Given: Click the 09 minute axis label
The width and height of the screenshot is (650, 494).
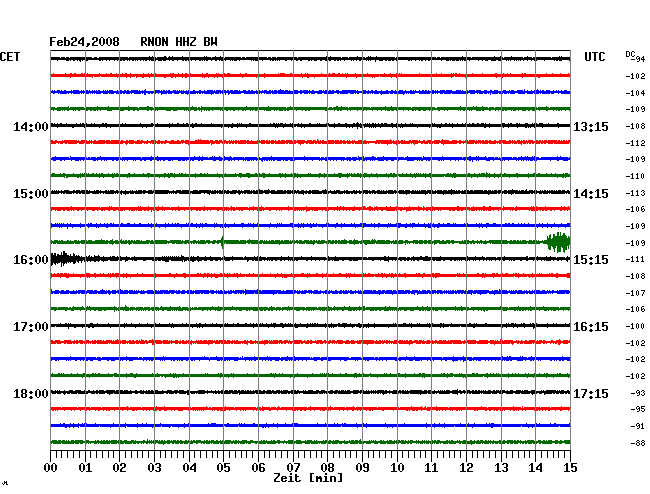Looking at the screenshot, I should (362, 468).
